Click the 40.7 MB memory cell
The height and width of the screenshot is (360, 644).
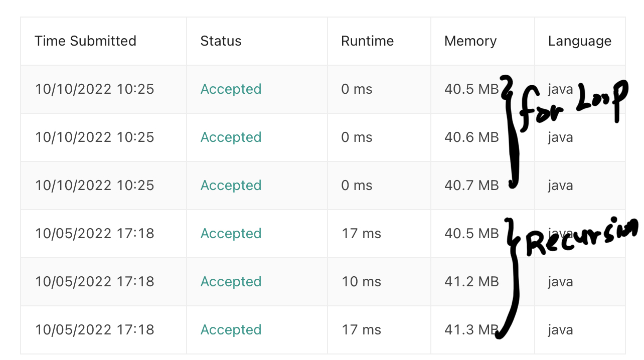click(x=471, y=186)
